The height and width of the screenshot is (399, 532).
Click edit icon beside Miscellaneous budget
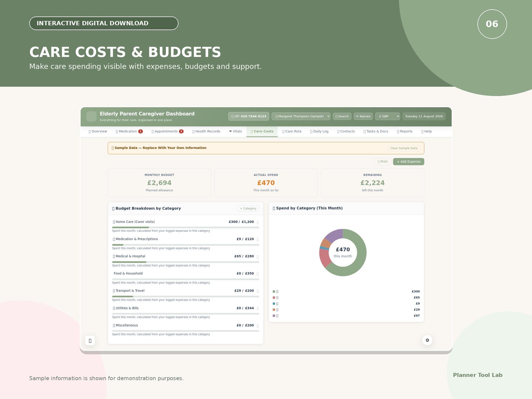[257, 326]
